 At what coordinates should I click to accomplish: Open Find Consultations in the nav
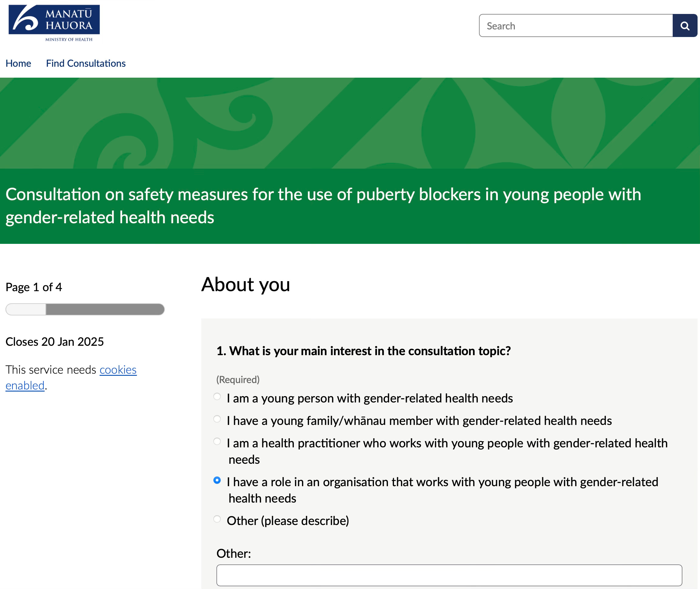pos(86,63)
